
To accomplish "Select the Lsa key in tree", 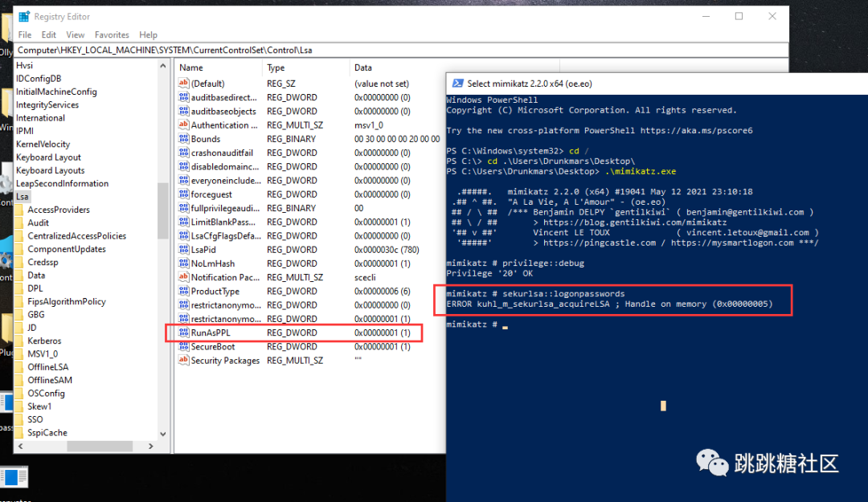I will [x=23, y=197].
